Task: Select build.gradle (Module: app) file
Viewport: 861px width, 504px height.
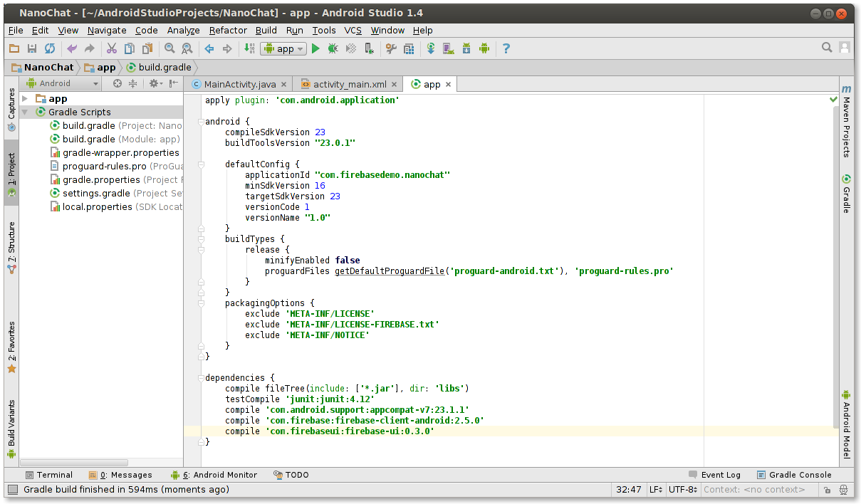Action: 115,140
